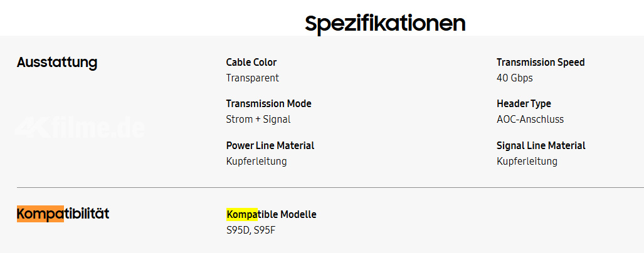The height and width of the screenshot is (253, 644).
Task: Click the orange-highlighted Kompa text
Action: pos(40,214)
